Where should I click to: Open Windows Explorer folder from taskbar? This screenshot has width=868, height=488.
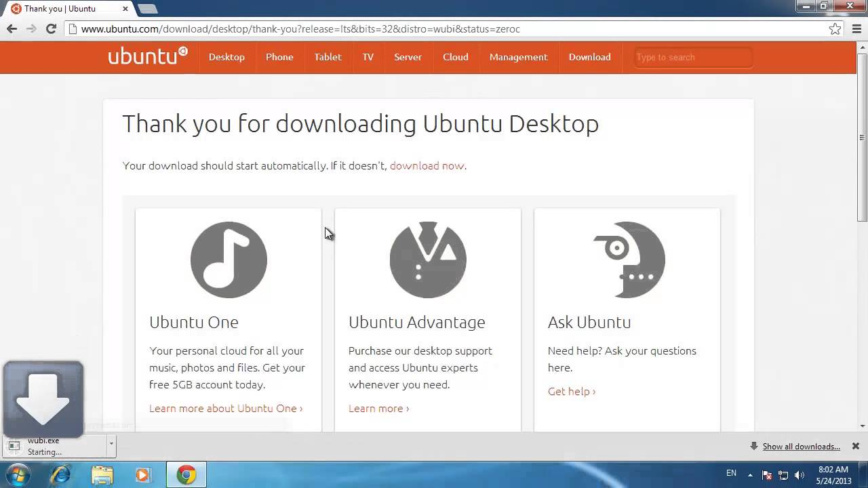(102, 474)
